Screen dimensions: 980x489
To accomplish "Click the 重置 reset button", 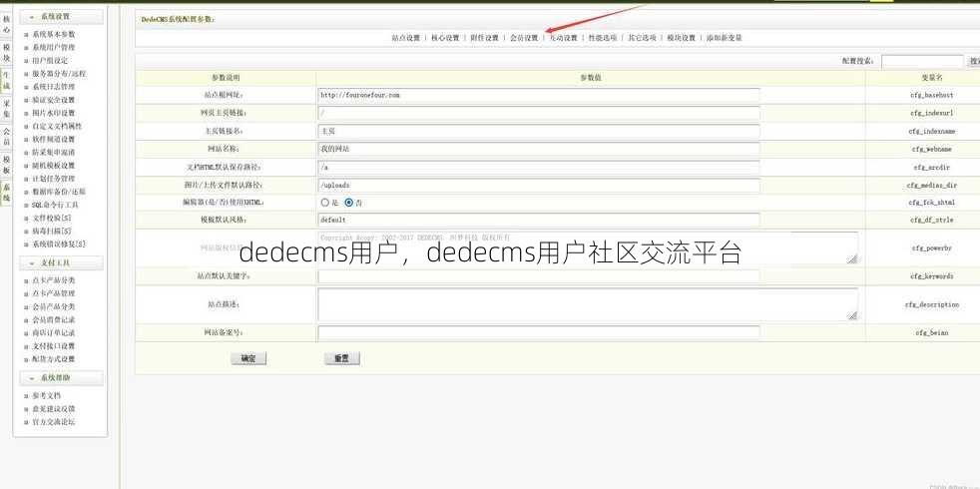I will pos(342,358).
